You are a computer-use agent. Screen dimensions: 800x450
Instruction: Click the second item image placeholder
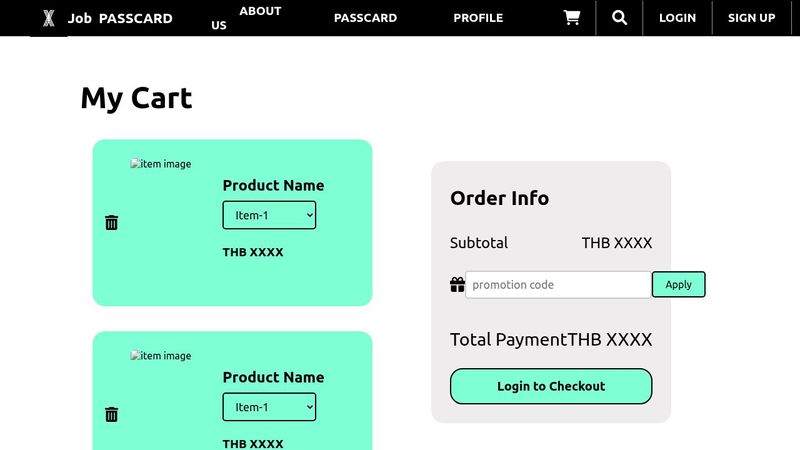coord(161,356)
